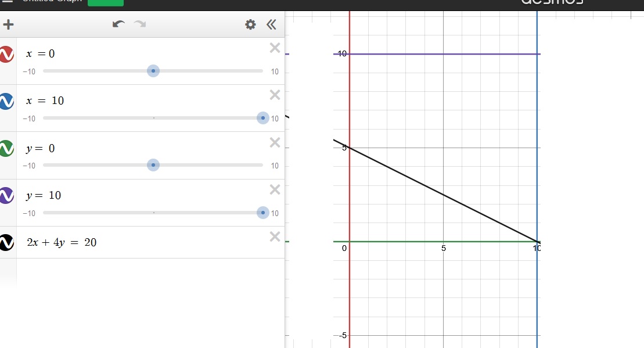Open the gear edit list settings
The width and height of the screenshot is (644, 348).
[x=250, y=24]
